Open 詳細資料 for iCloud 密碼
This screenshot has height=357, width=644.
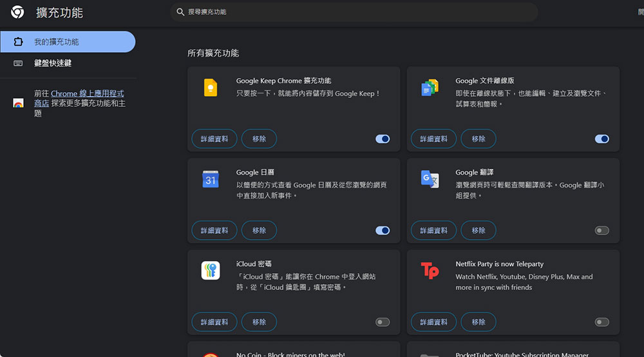coord(214,322)
